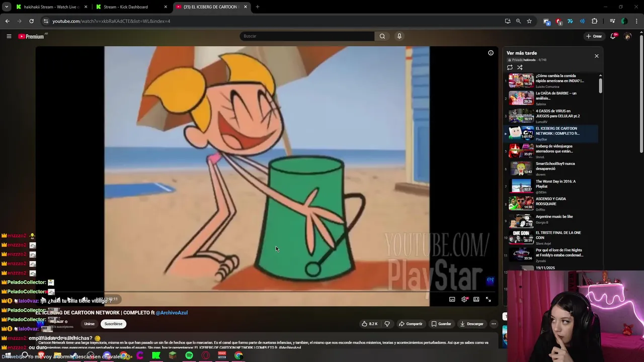Image resolution: width=644 pixels, height=362 pixels.
Task: Click the Guardar button
Action: (x=441, y=324)
